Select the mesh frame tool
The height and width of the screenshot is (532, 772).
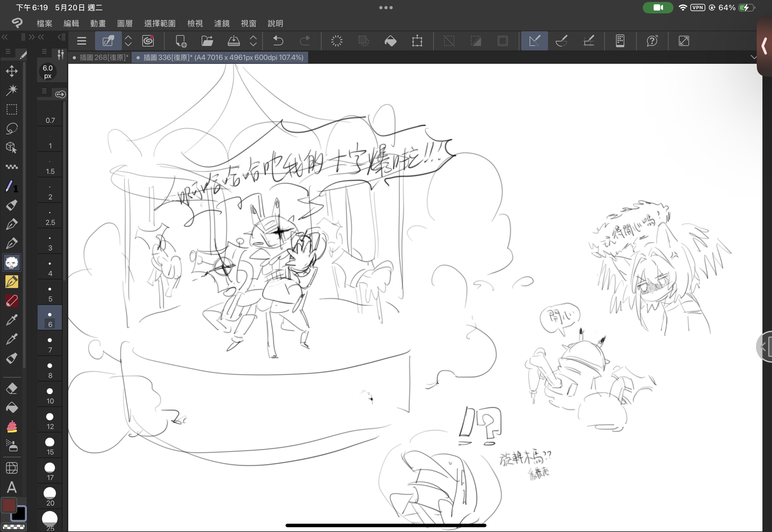tap(12, 468)
